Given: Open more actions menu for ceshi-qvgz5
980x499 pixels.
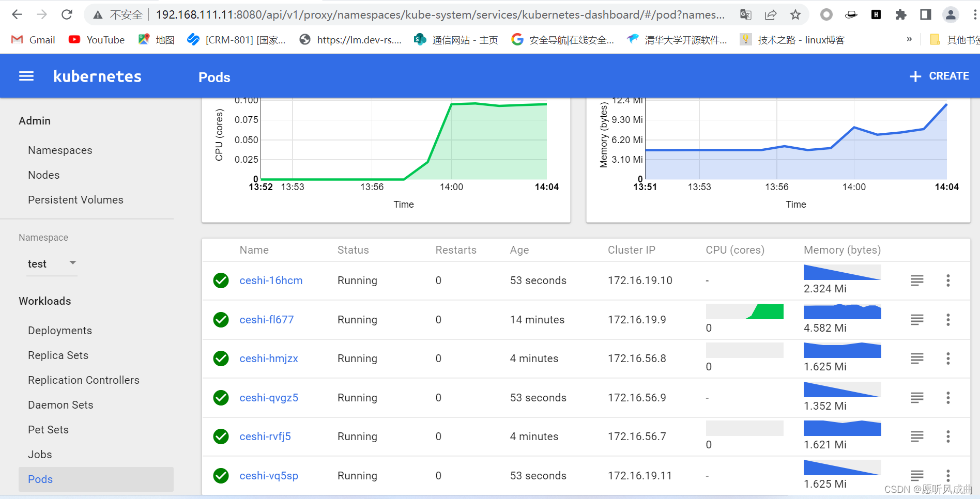Looking at the screenshot, I should click(x=948, y=398).
